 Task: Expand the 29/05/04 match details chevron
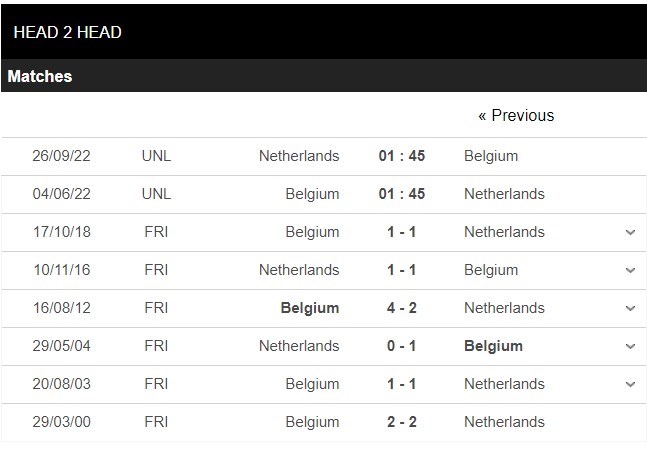coord(630,346)
